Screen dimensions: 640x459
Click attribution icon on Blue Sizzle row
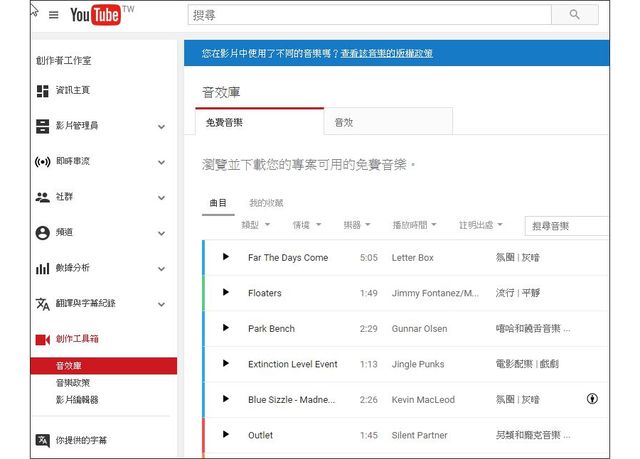(x=592, y=399)
